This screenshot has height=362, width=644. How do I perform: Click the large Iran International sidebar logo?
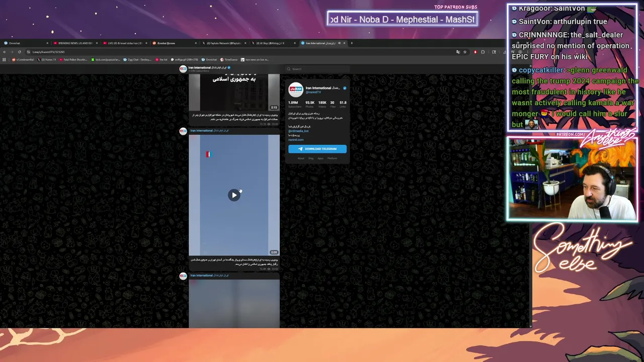[x=296, y=89]
